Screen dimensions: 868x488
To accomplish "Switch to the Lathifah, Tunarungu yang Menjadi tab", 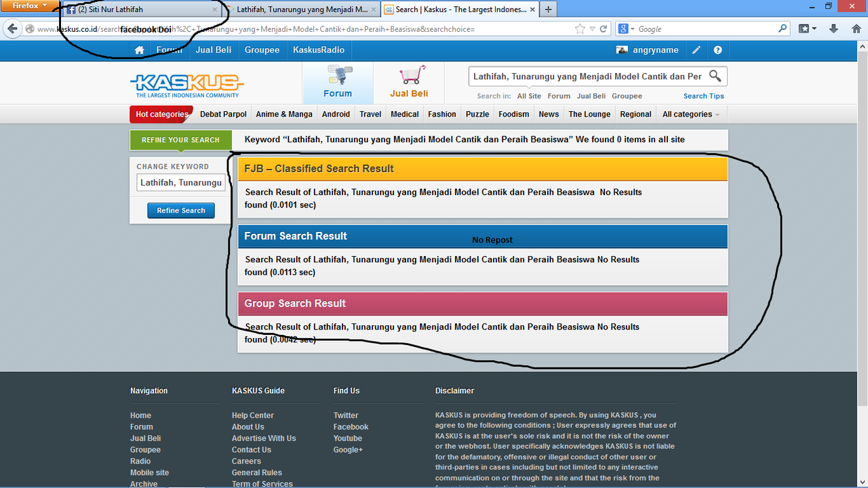I will pyautogui.click(x=301, y=9).
